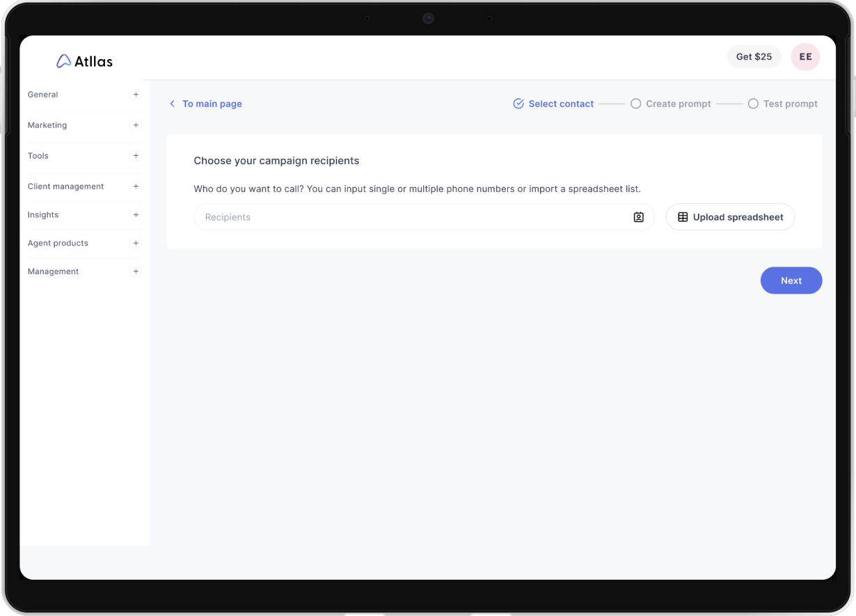Select the Test prompt step circle
This screenshot has width=856, height=616.
753,104
